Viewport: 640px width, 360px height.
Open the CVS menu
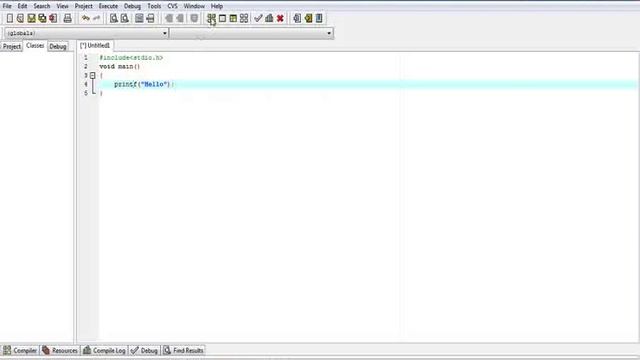click(172, 6)
